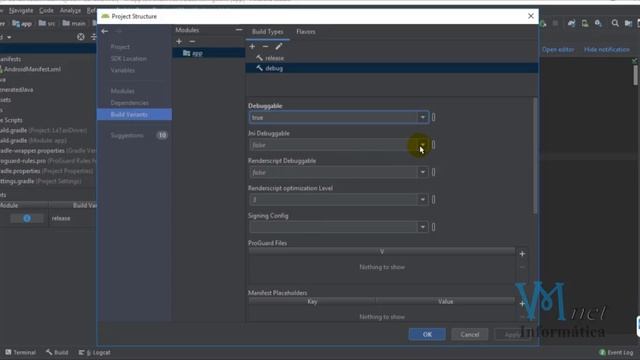Remove module with minus icon
640x360 pixels.
(192, 41)
